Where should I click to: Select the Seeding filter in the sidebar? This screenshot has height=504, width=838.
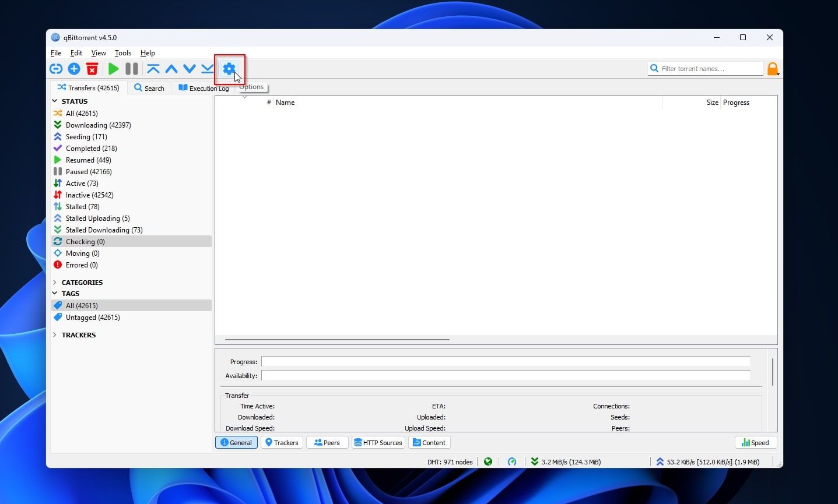point(85,136)
